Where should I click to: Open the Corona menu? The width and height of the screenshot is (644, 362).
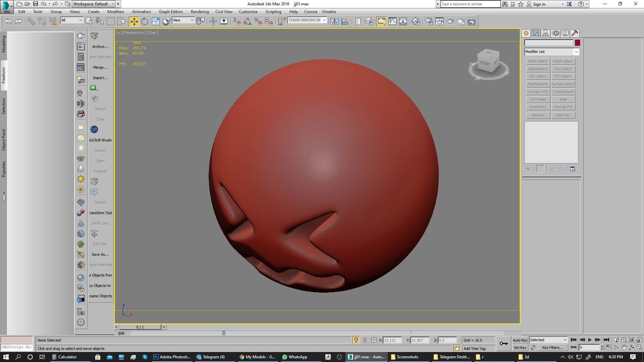(x=311, y=11)
